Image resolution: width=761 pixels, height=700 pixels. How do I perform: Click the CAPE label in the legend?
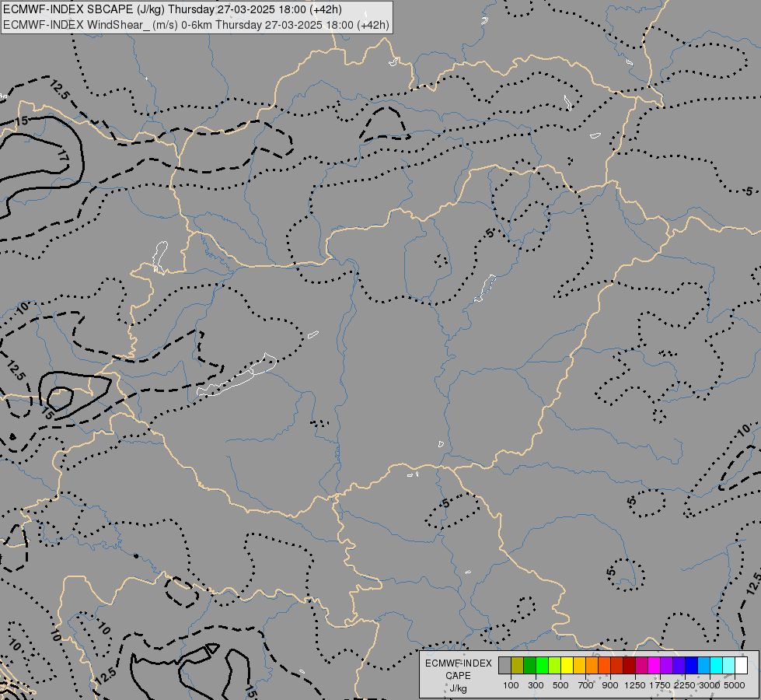(x=458, y=676)
